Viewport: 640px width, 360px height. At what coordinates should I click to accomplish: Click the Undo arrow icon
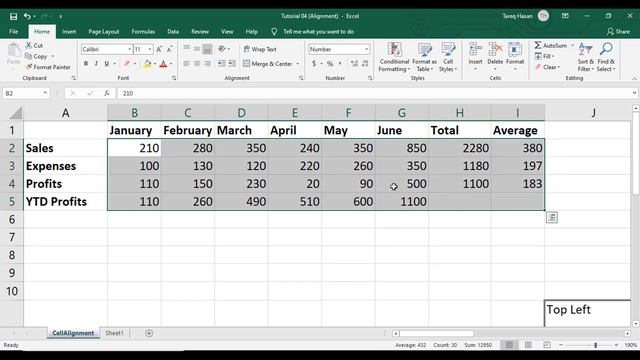[x=27, y=16]
